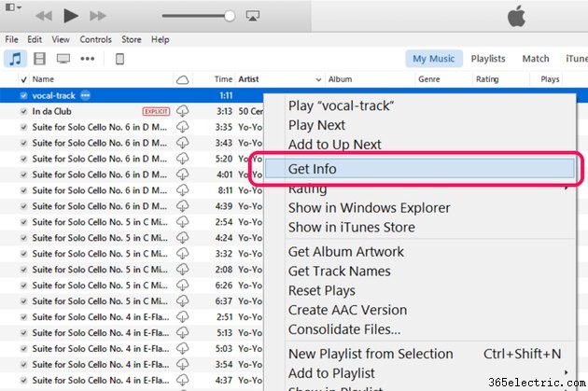The width and height of the screenshot is (588, 391).
Task: Sort by the Album column header
Action: [x=340, y=79]
